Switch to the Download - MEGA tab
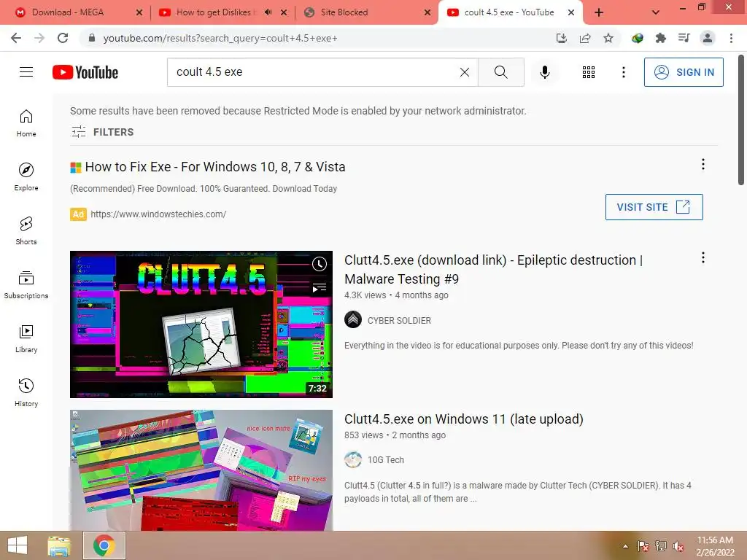The height and width of the screenshot is (560, 747). tap(68, 12)
